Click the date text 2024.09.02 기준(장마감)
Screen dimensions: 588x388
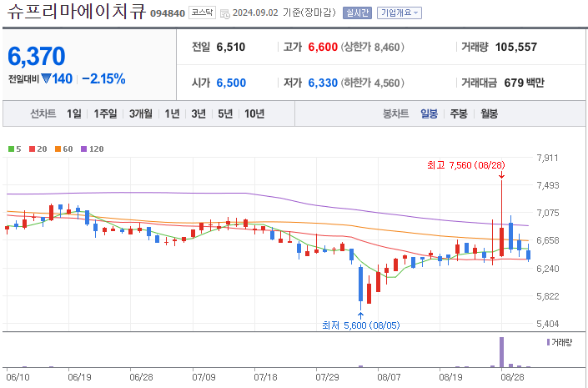(x=284, y=13)
